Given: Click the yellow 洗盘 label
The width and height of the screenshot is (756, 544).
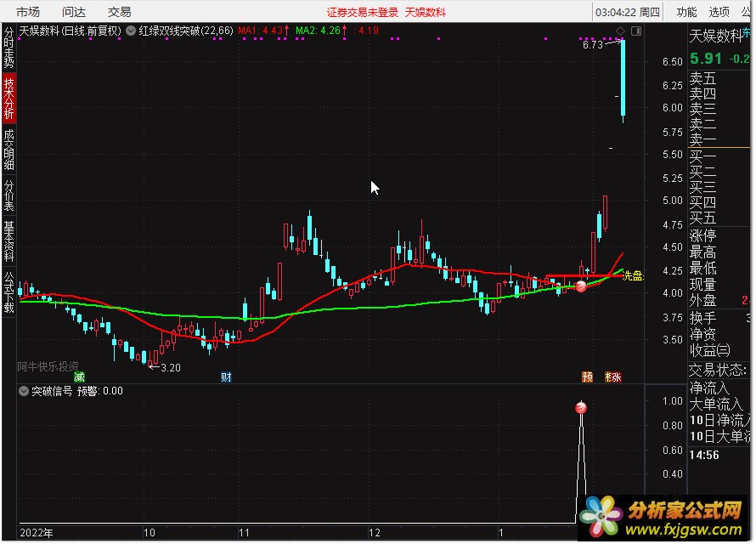Looking at the screenshot, I should coord(633,276).
